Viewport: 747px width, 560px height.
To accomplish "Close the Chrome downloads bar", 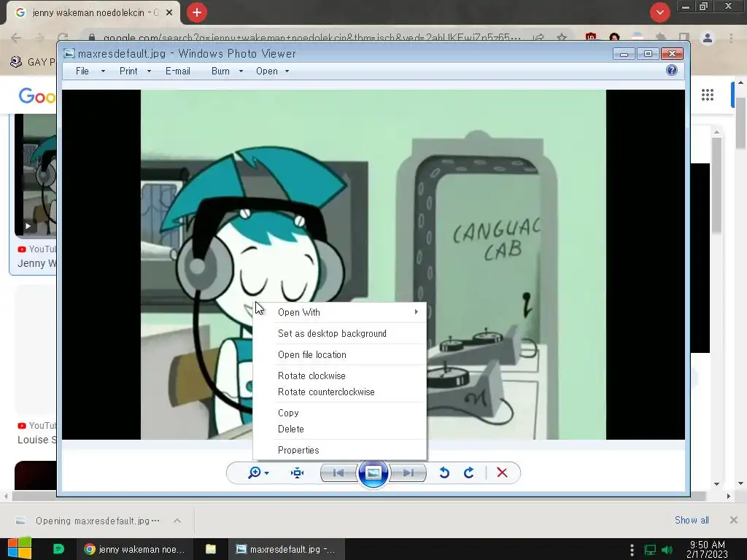I will (734, 519).
